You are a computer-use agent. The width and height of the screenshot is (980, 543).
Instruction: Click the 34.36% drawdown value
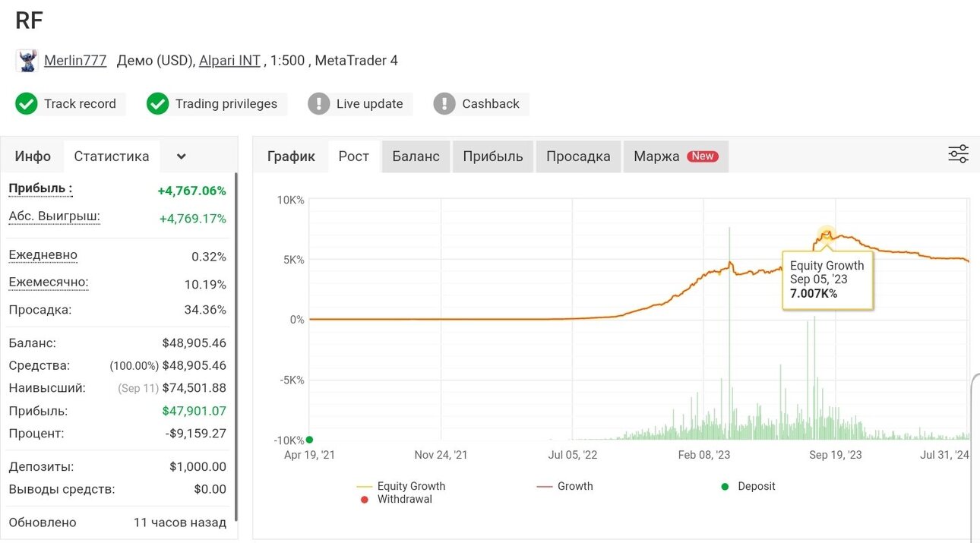coord(205,310)
